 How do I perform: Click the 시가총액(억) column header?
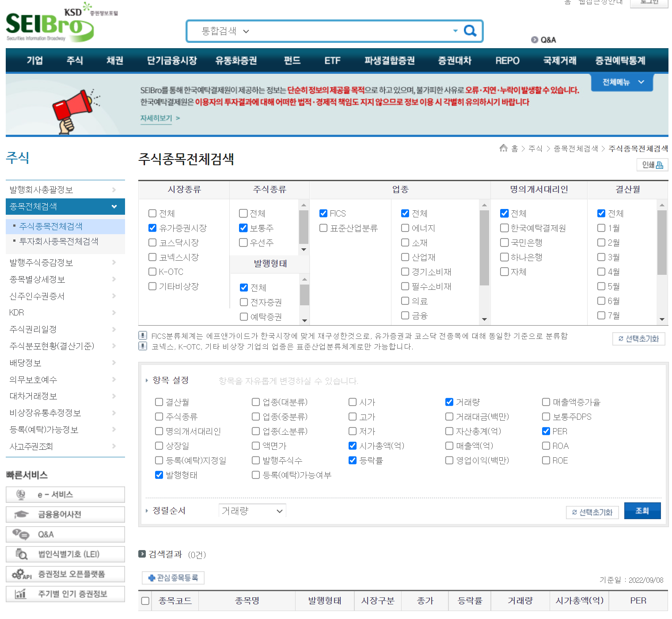click(x=579, y=601)
